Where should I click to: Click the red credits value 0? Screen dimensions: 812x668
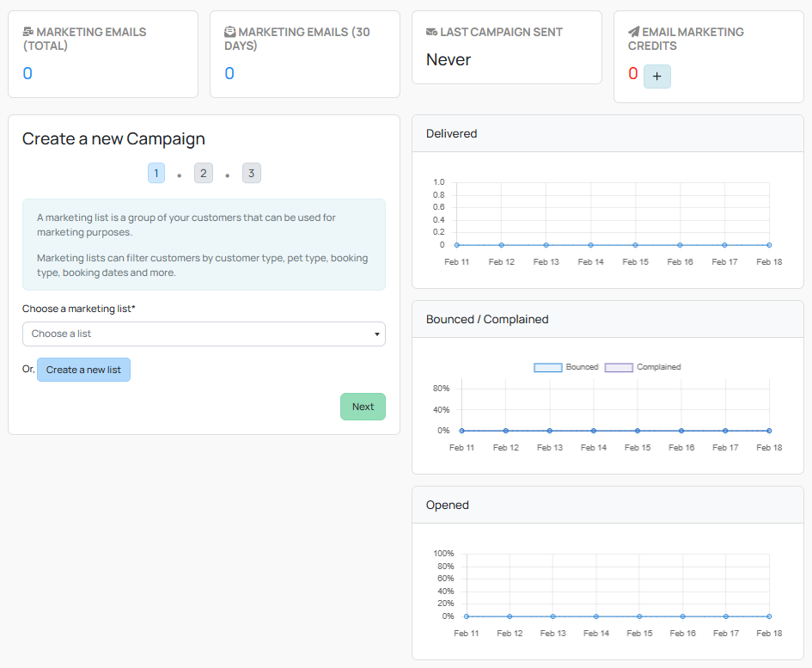(x=632, y=74)
